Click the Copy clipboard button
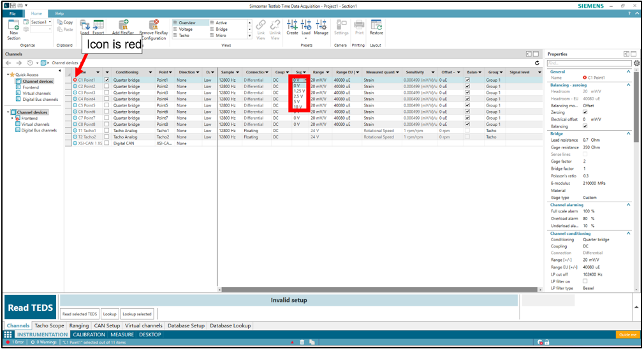Viewport: 644px width, 349px height. (x=65, y=22)
